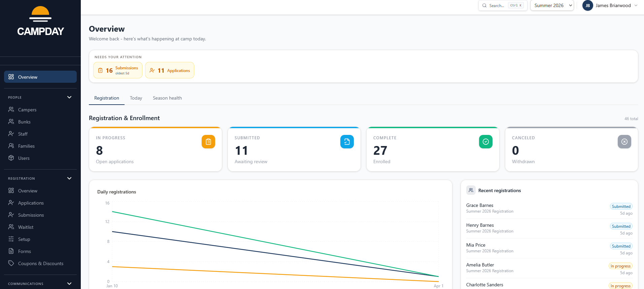
Task: Open Grace Barnes registration row
Action: (x=549, y=209)
